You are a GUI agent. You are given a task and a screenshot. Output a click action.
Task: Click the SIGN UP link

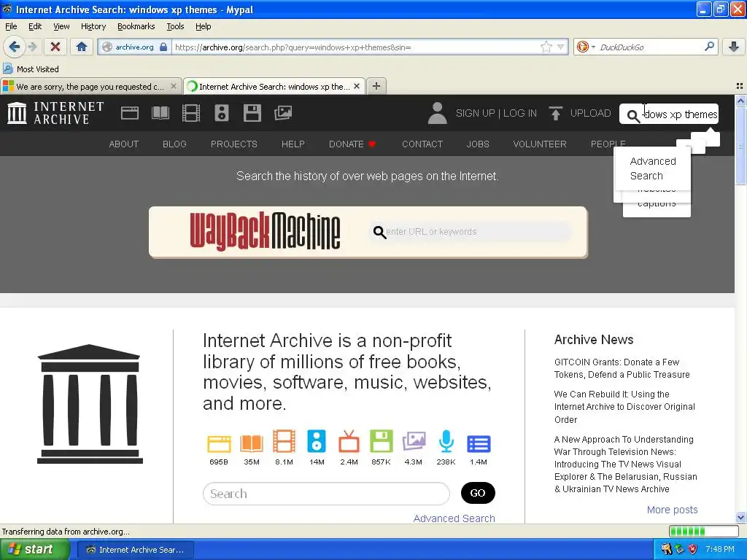tap(475, 113)
